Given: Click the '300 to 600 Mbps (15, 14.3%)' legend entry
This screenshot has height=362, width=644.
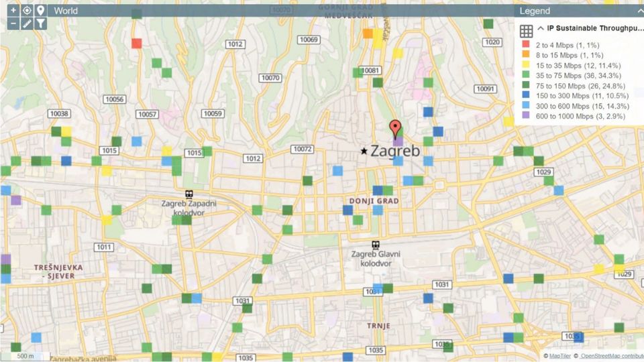Looking at the screenshot, I should point(582,106).
